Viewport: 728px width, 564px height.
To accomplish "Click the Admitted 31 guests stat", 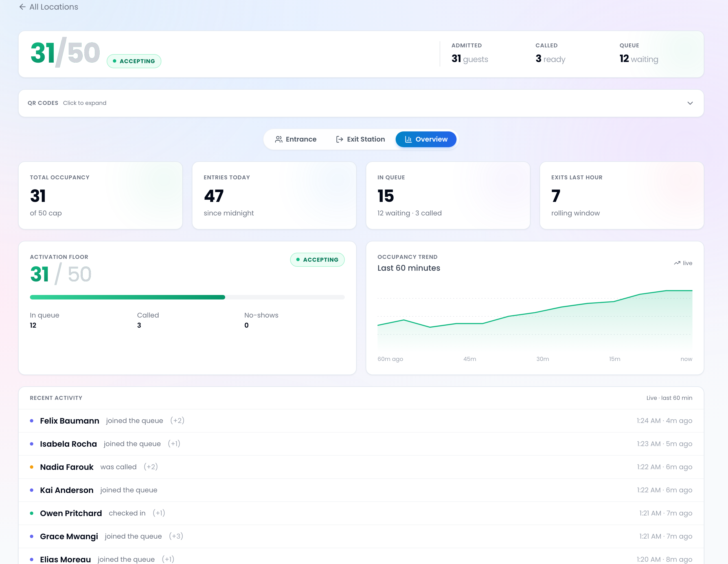I will pos(470,53).
